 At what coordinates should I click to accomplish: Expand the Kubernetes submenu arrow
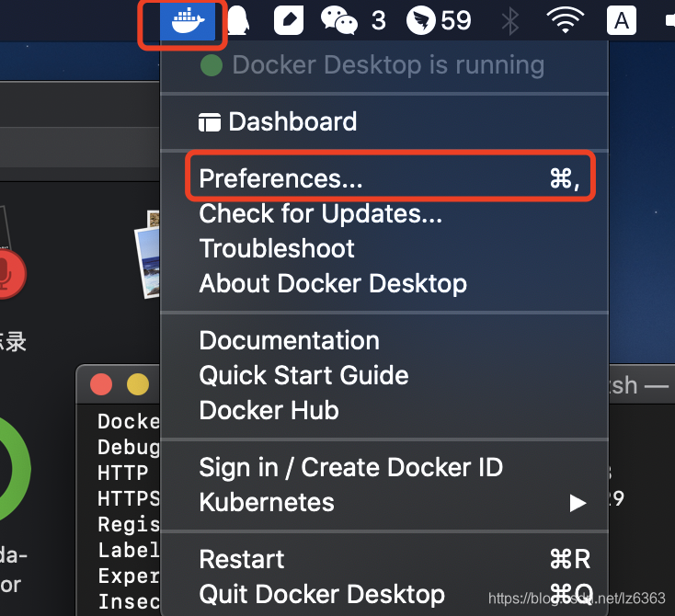coord(578,503)
